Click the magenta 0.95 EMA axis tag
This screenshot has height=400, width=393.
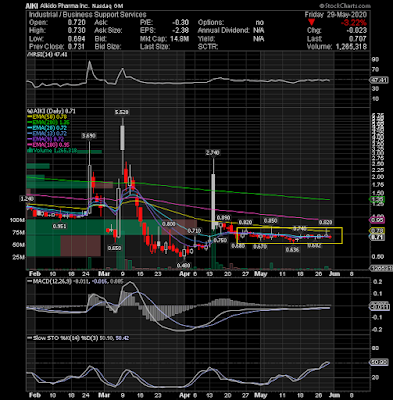tap(377, 220)
